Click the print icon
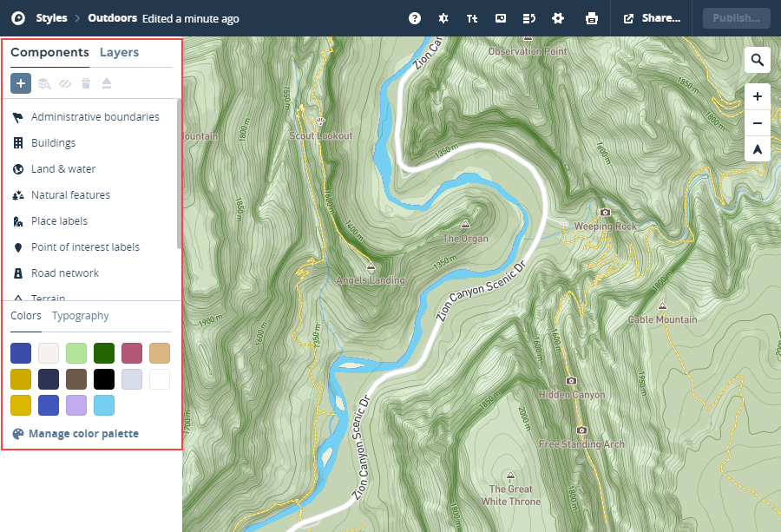Viewport: 781px width, 532px height. (591, 18)
